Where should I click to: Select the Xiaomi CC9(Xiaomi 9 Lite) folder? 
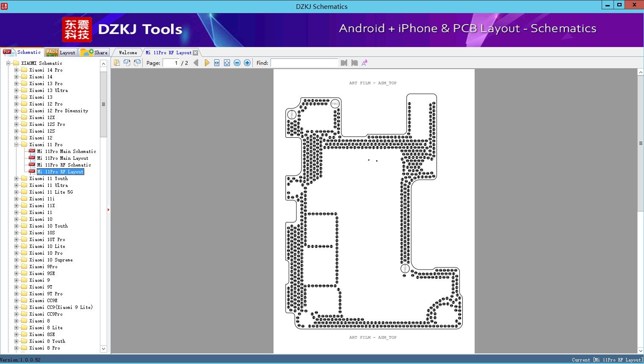click(61, 307)
